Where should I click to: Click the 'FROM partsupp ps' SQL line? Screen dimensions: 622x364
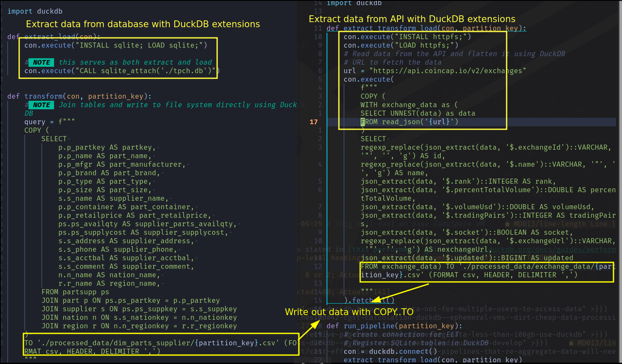pos(75,292)
